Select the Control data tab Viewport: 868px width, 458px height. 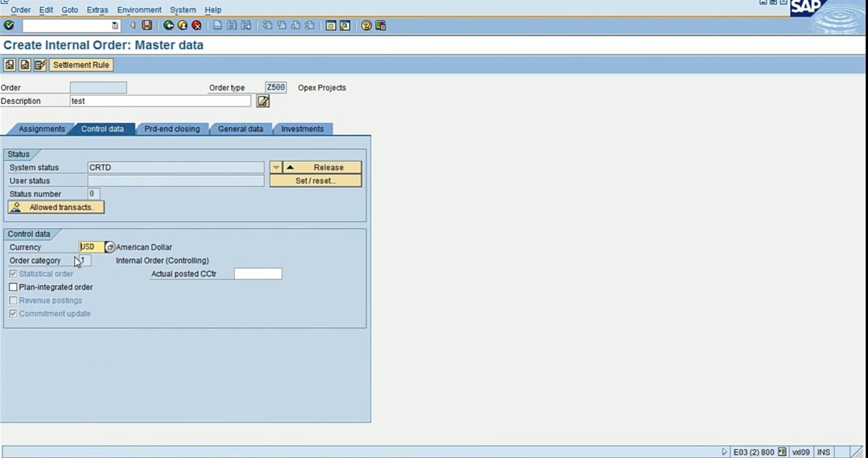coord(102,129)
